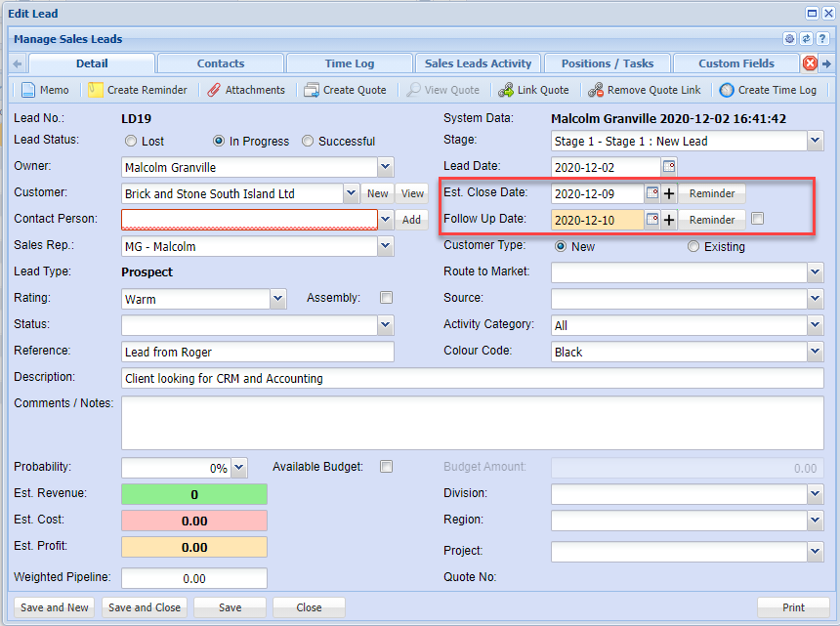Click the Create Reminder note icon
The width and height of the screenshot is (840, 626).
(95, 90)
